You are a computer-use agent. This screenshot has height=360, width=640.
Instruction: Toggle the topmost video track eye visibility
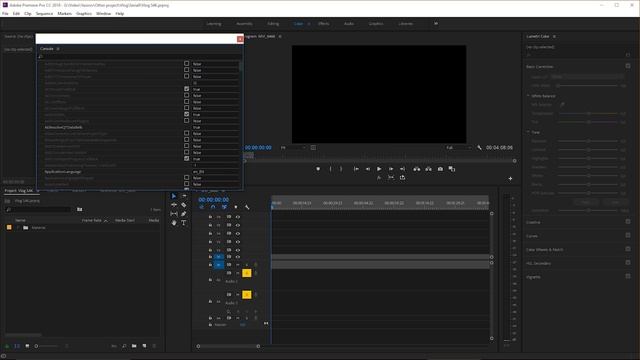click(x=238, y=217)
